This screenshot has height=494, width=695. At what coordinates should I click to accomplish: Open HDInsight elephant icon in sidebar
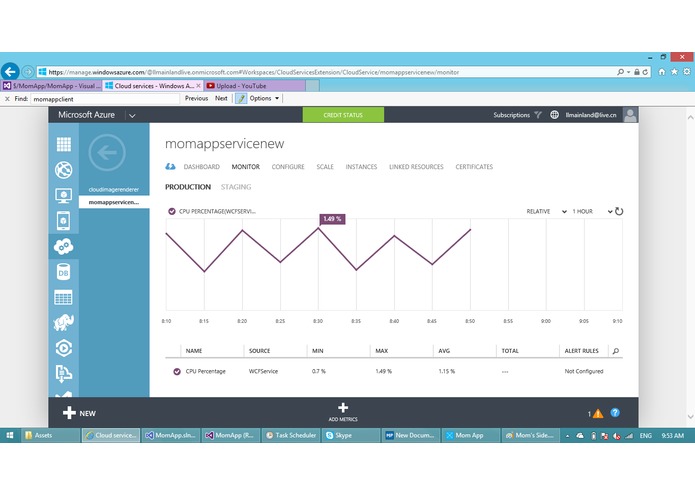click(63, 323)
